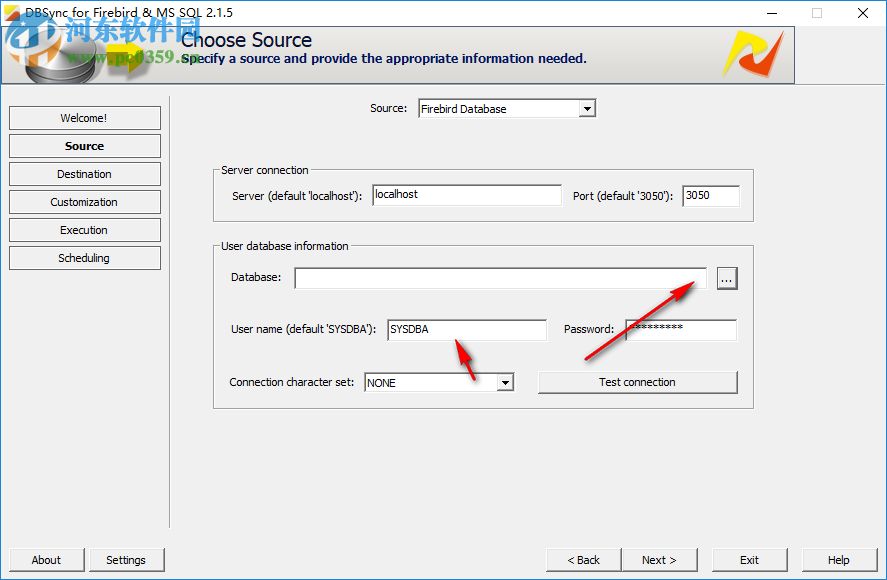The height and width of the screenshot is (580, 887).
Task: Go to the Execution step
Action: pyautogui.click(x=84, y=230)
